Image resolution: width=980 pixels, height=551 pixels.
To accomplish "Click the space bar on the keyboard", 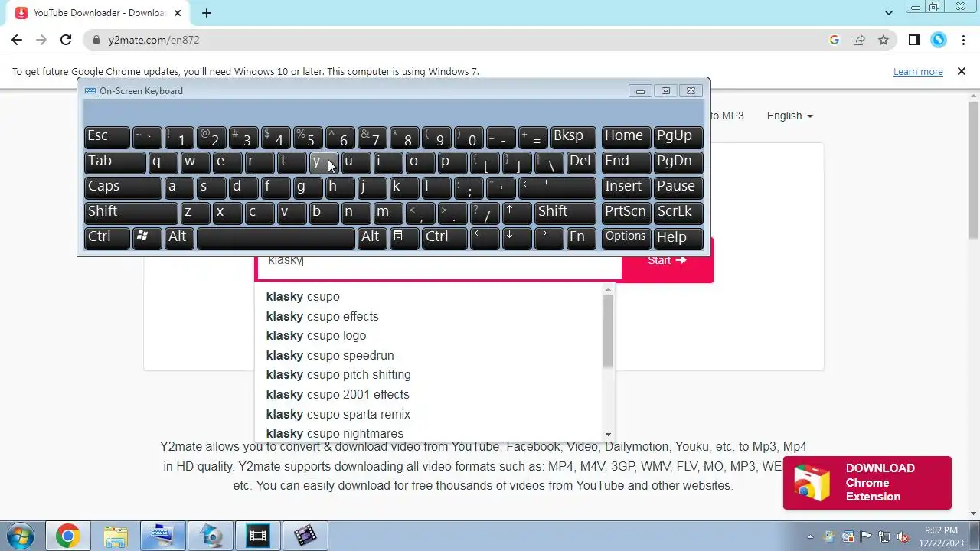I will pos(276,238).
